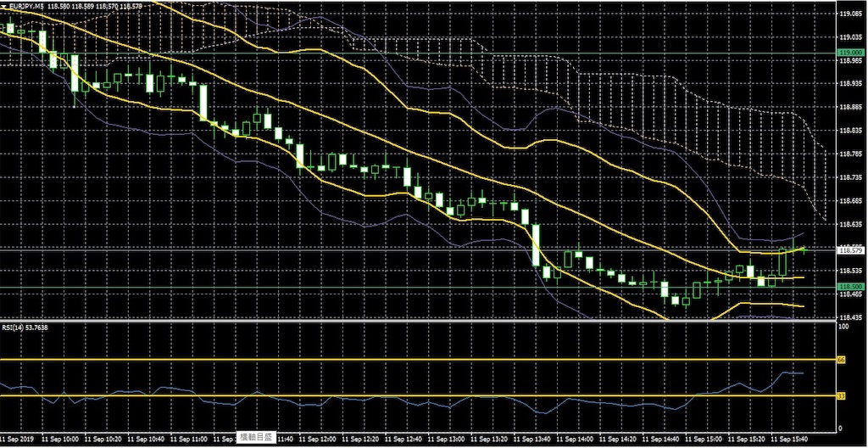
Task: Click the 118.935 price scale value
Action: coord(851,84)
